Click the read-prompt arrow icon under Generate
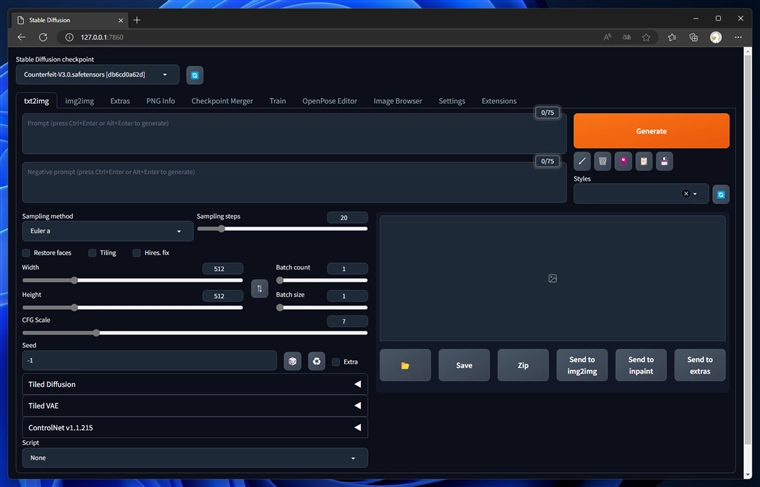Screen dimensions: 760x487 coord(582,161)
